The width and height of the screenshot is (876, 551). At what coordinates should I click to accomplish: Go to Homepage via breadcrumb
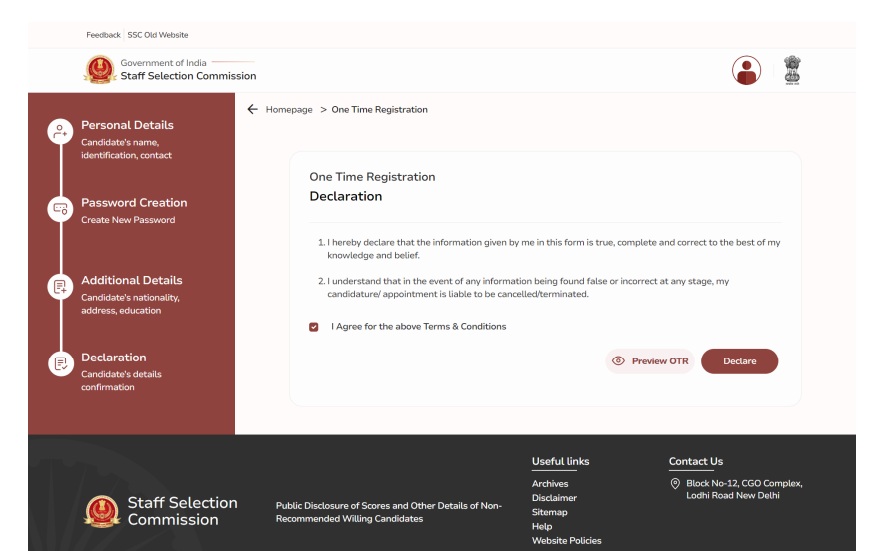(x=289, y=109)
